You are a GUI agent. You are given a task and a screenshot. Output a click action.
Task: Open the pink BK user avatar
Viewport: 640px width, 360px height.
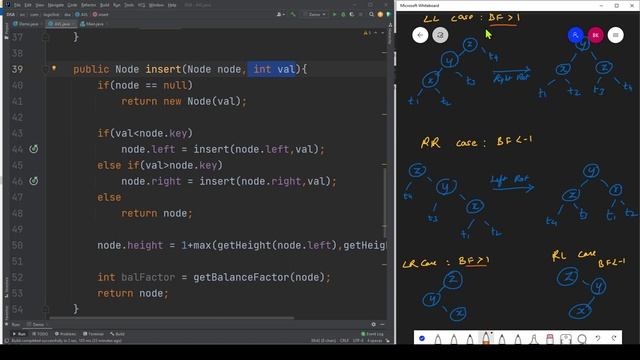(596, 35)
